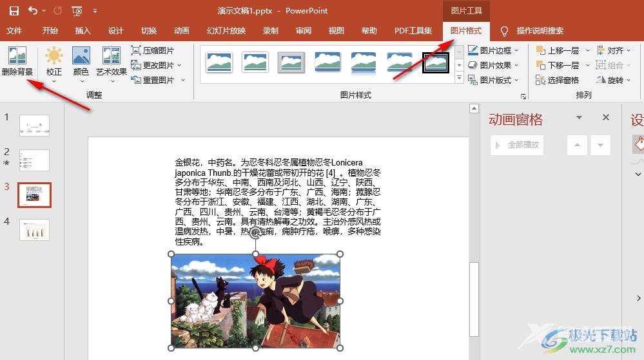Open Customize Quick Access Toolbar dropdown
The width and height of the screenshot is (644, 360).
coord(95,11)
